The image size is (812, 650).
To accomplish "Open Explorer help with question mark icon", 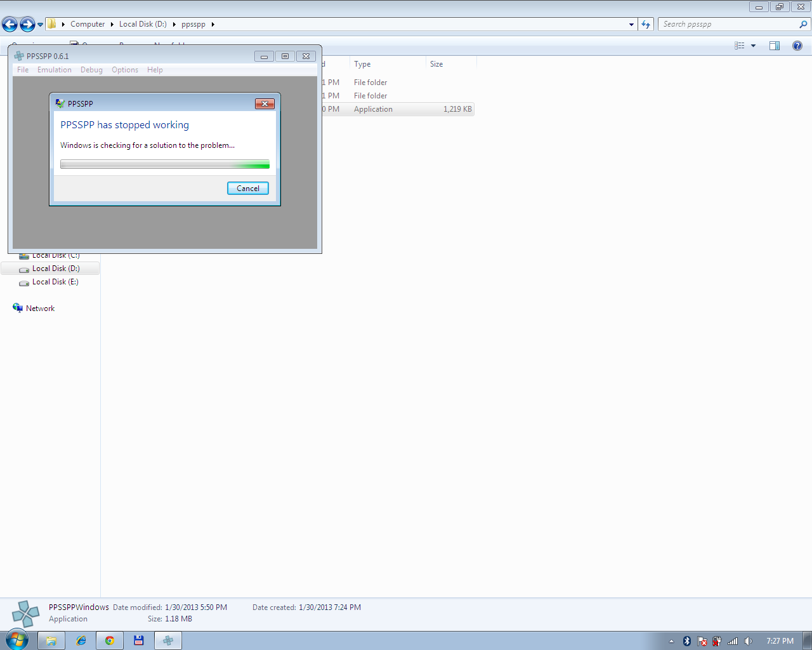I will 797,46.
